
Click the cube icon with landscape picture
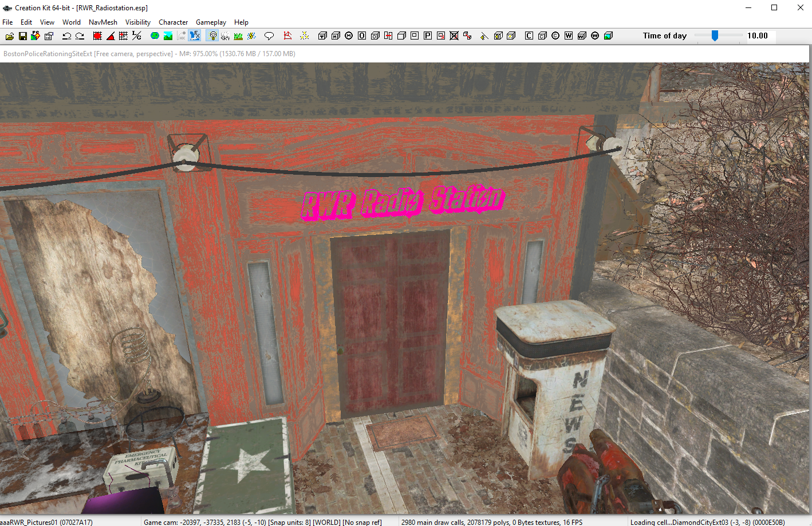(608, 36)
